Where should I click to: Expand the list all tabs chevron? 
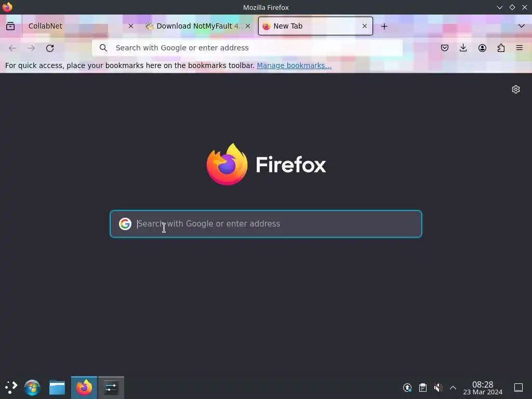[x=522, y=26]
